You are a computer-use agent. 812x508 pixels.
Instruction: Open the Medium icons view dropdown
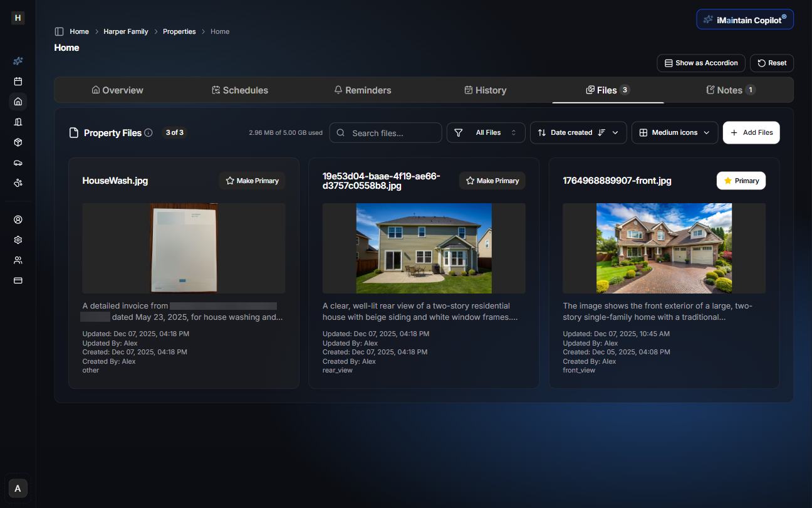pyautogui.click(x=675, y=132)
